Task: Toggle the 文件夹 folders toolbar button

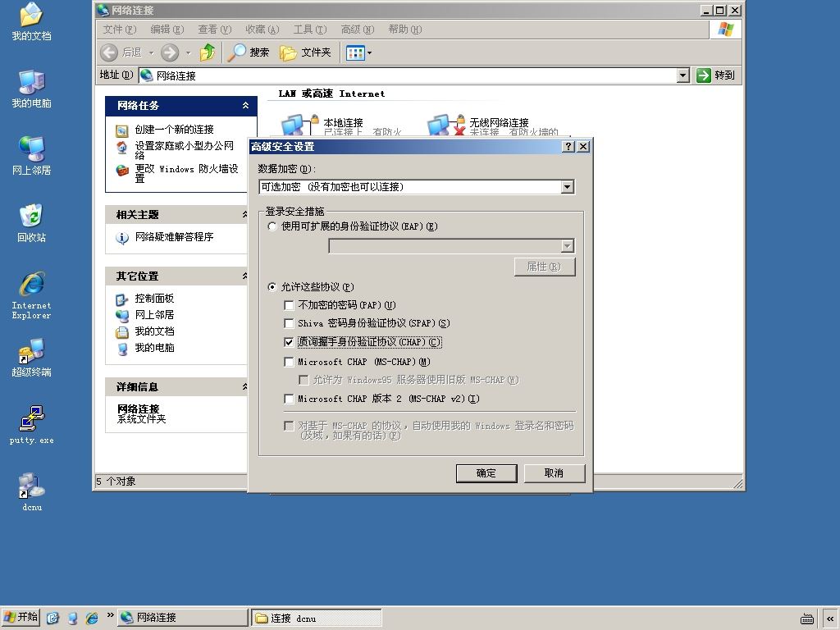Action: 305,52
